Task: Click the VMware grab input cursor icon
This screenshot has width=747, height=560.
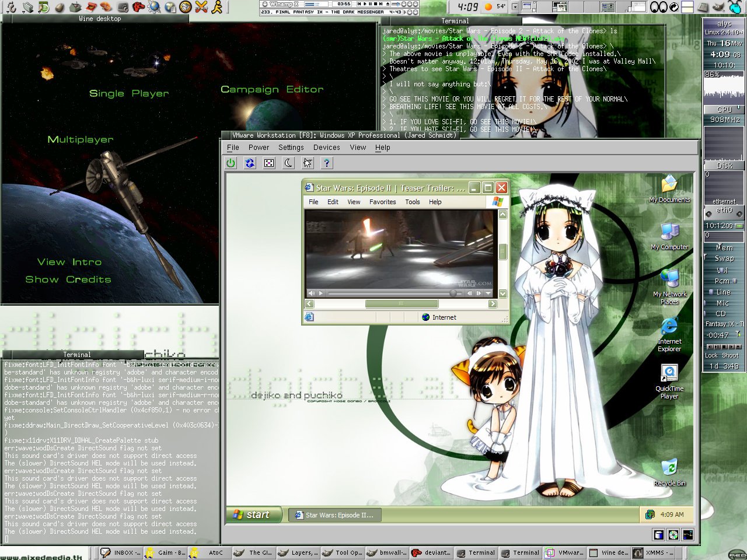Action: (x=308, y=163)
